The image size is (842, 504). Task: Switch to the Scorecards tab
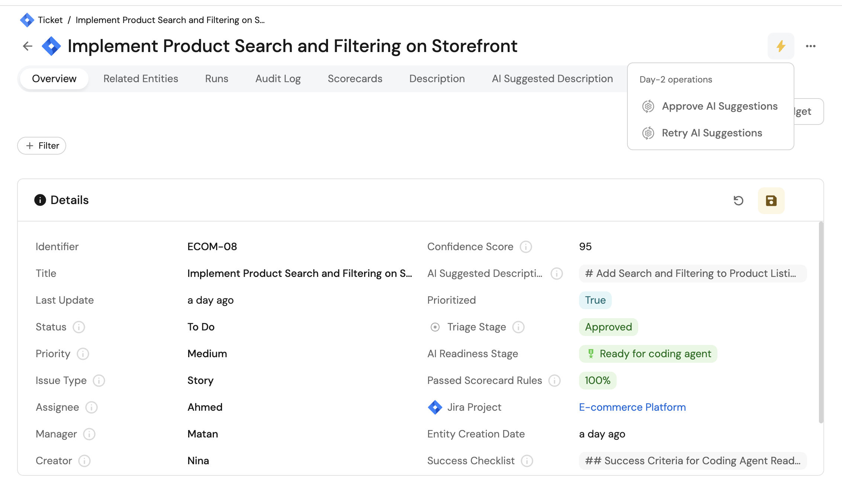[355, 79]
